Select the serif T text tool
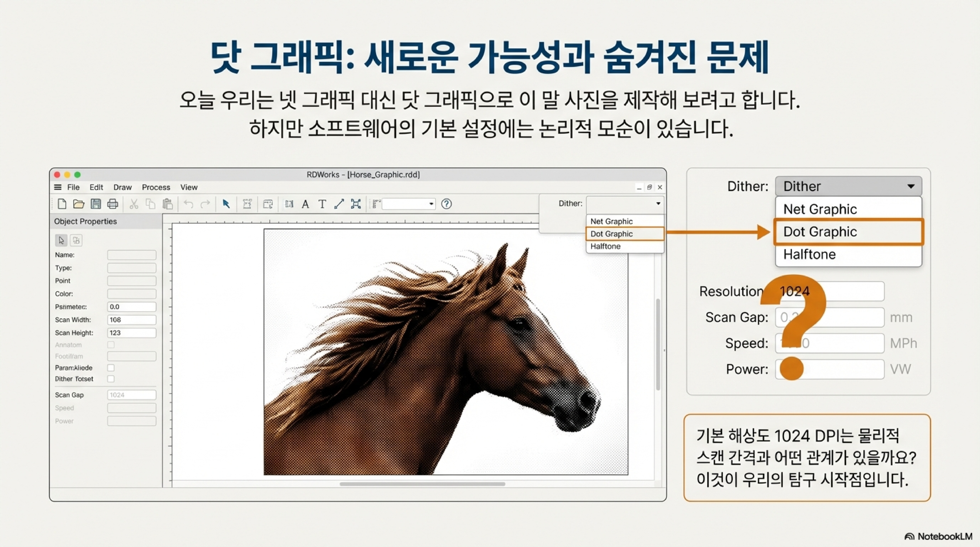Screen dimensions: 980x547 322,204
